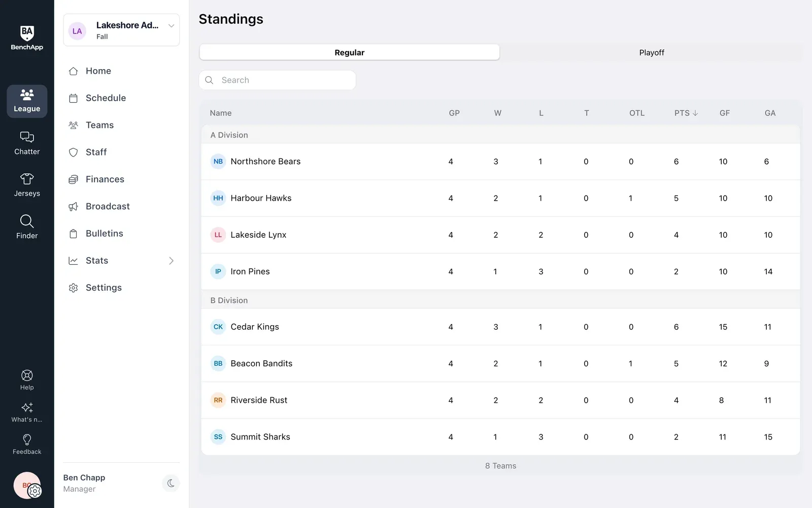Click the BB team badge
The width and height of the screenshot is (812, 508).
218,363
